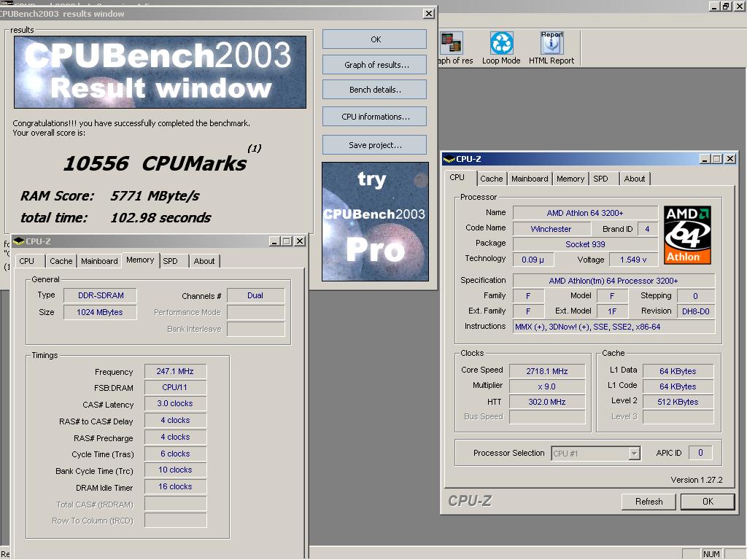Click the Voltage value '1.549 v'
The height and width of the screenshot is (560, 747).
[x=633, y=260]
